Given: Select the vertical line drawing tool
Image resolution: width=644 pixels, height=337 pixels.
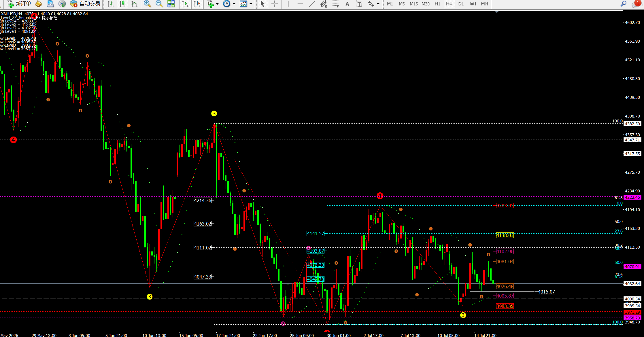Looking at the screenshot, I should [288, 4].
